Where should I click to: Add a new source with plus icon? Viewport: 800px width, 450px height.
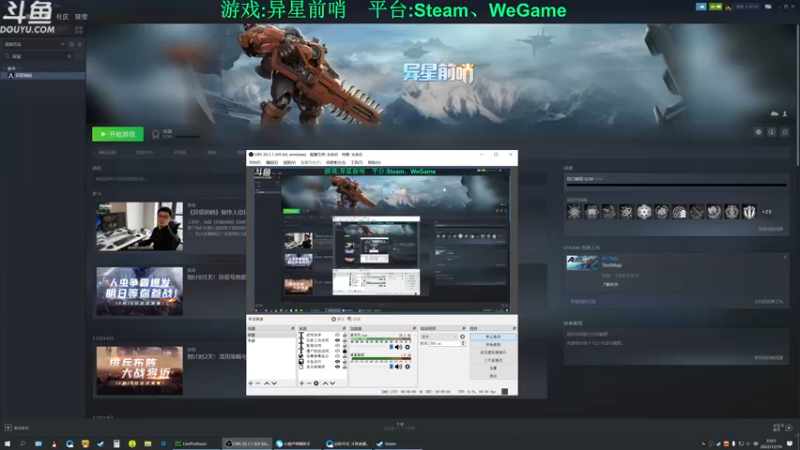point(302,383)
